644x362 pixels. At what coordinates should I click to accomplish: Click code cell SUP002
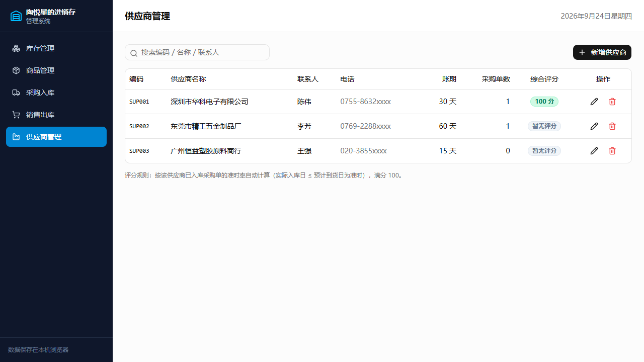139,126
